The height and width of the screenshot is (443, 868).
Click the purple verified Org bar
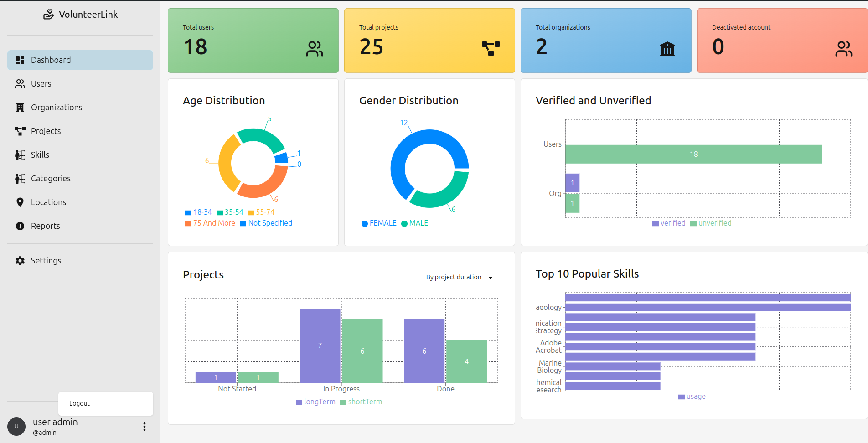tap(572, 183)
